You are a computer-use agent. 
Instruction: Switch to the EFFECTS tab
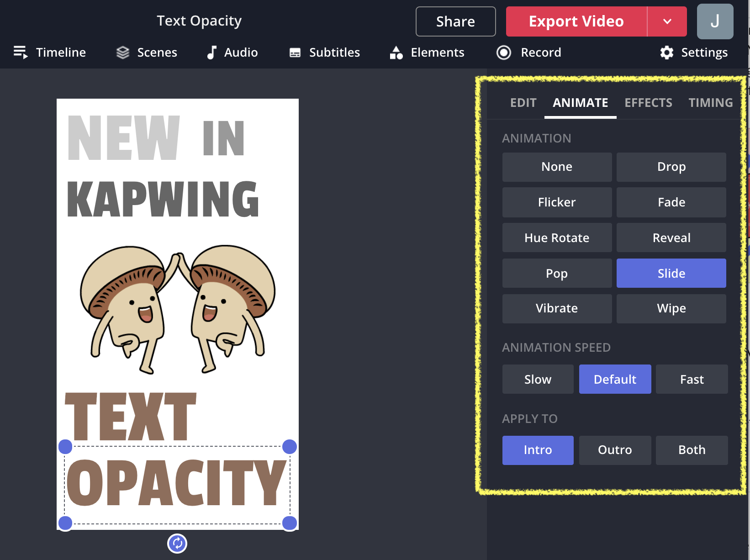(x=648, y=103)
